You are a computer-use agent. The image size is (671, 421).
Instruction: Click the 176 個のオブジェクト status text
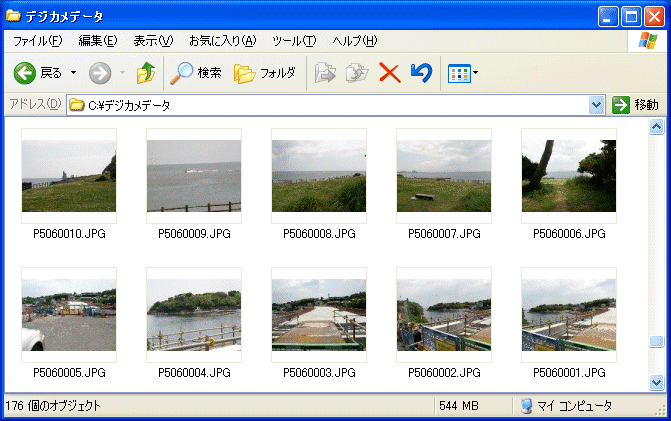53,406
